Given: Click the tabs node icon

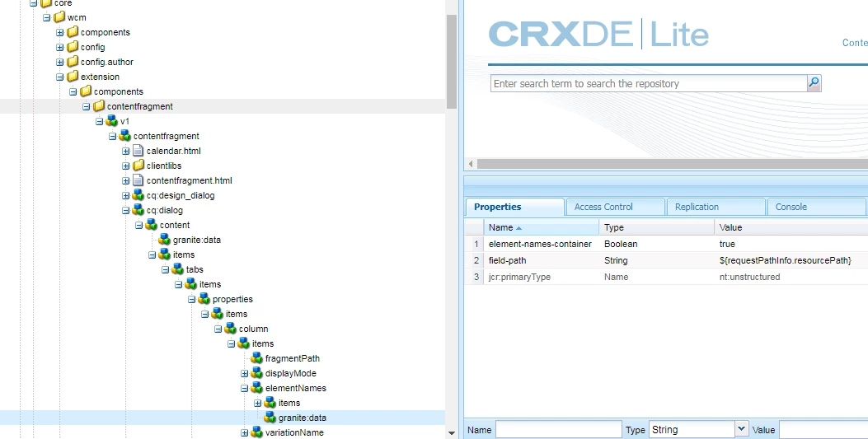Looking at the screenshot, I should coord(178,269).
